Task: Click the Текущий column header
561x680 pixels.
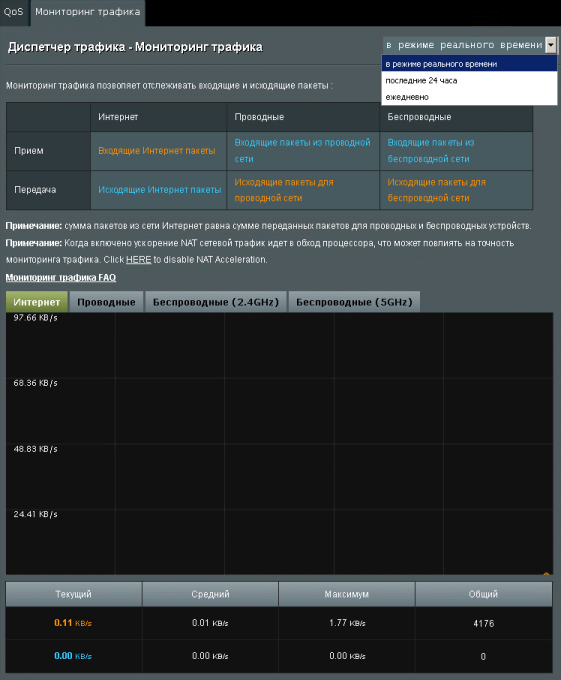Action: pos(74,594)
